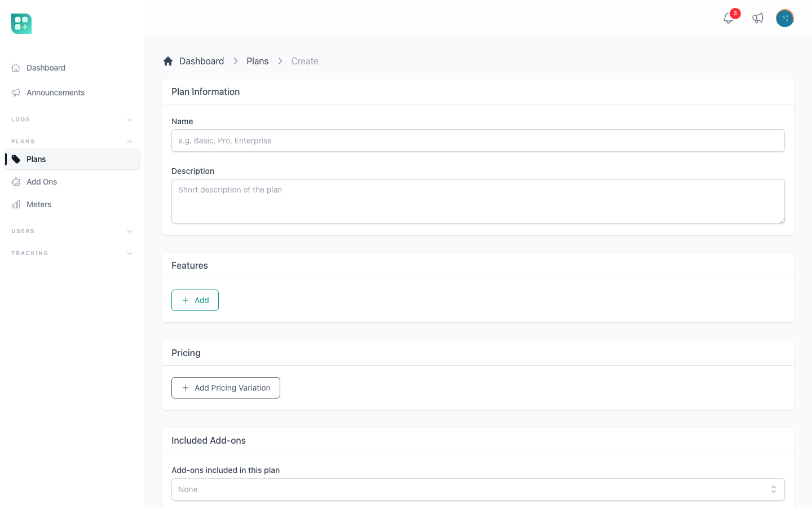Click the Add feature button
The width and height of the screenshot is (812, 508).
tap(195, 300)
